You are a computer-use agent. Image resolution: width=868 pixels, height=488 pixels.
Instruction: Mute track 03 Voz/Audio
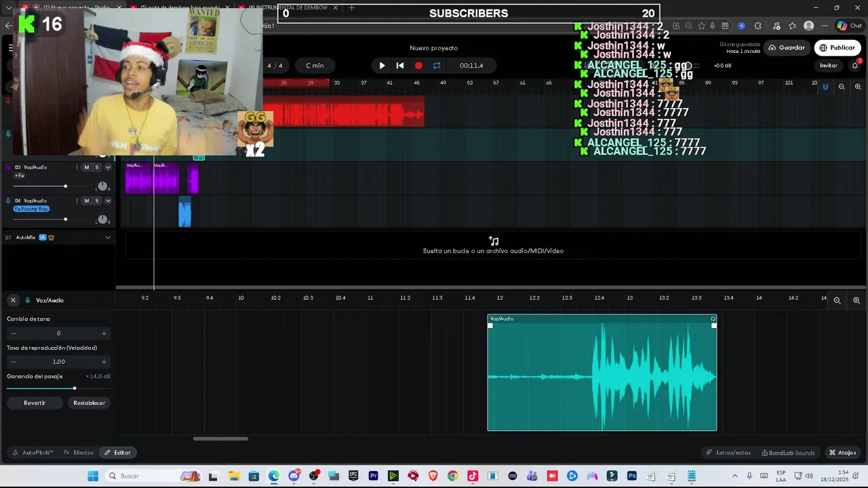(x=86, y=167)
